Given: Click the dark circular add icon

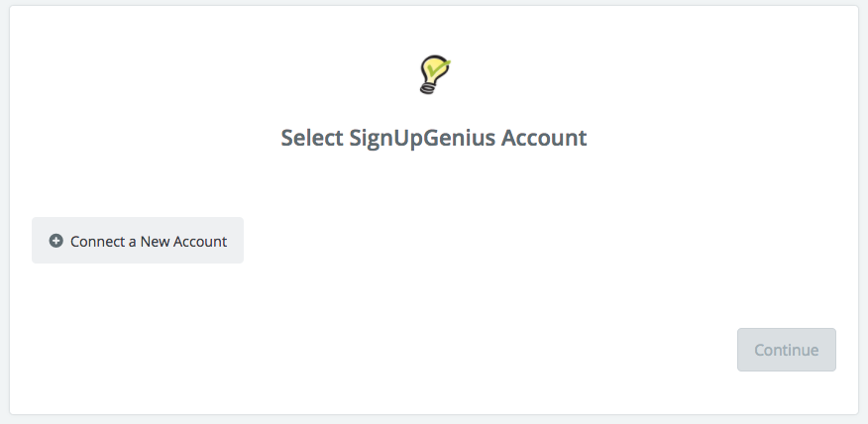Looking at the screenshot, I should click(55, 241).
